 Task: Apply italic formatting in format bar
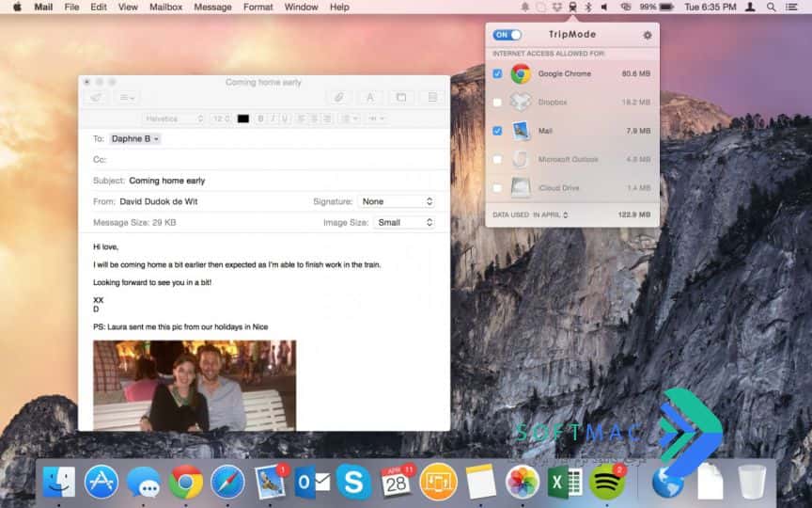point(273,119)
